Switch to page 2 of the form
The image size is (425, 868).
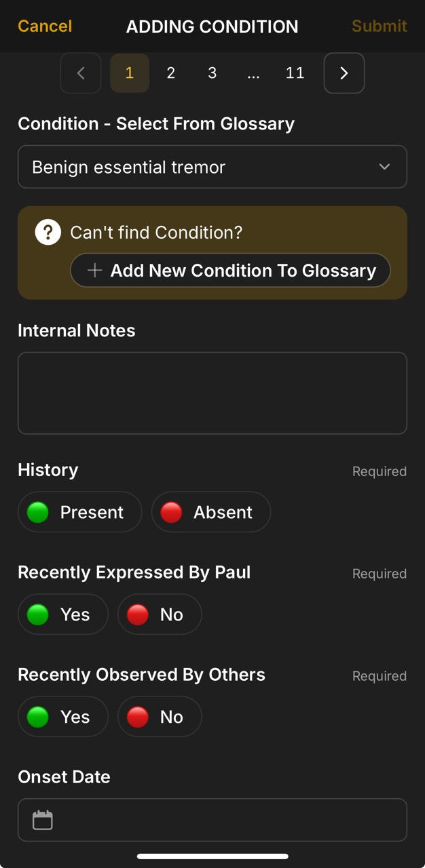(x=170, y=73)
